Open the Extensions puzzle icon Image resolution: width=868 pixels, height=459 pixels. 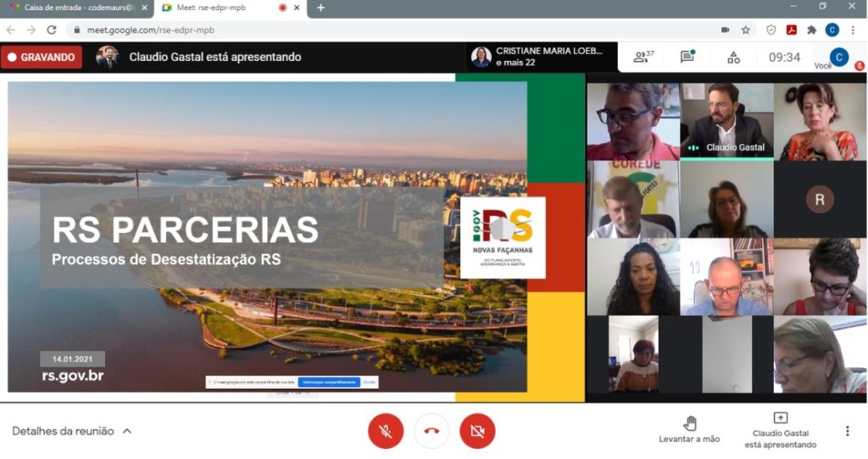[x=811, y=30]
